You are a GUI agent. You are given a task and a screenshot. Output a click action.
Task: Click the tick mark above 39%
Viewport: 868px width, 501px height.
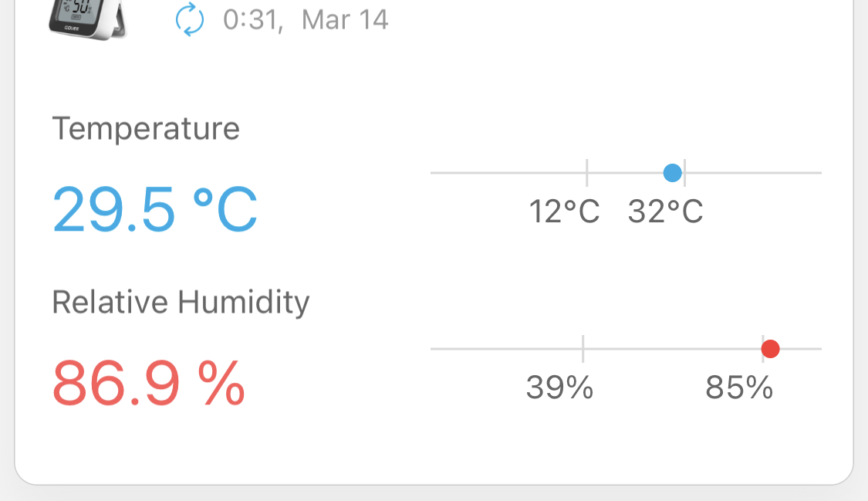(583, 349)
